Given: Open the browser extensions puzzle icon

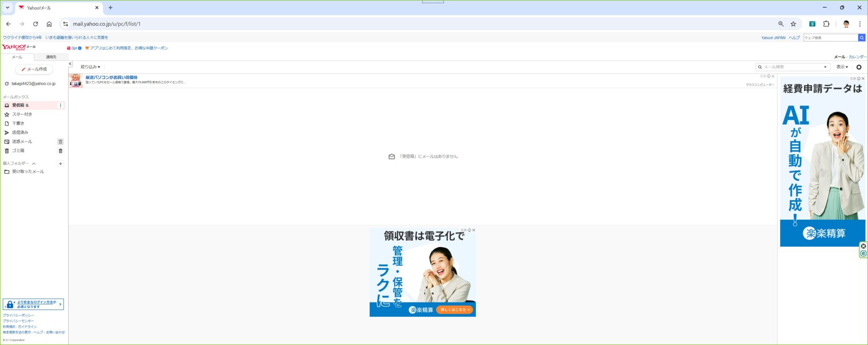Looking at the screenshot, I should (x=826, y=24).
